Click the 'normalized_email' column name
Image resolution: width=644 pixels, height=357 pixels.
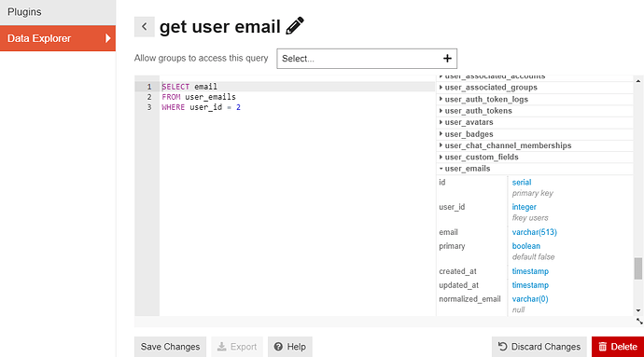point(469,299)
